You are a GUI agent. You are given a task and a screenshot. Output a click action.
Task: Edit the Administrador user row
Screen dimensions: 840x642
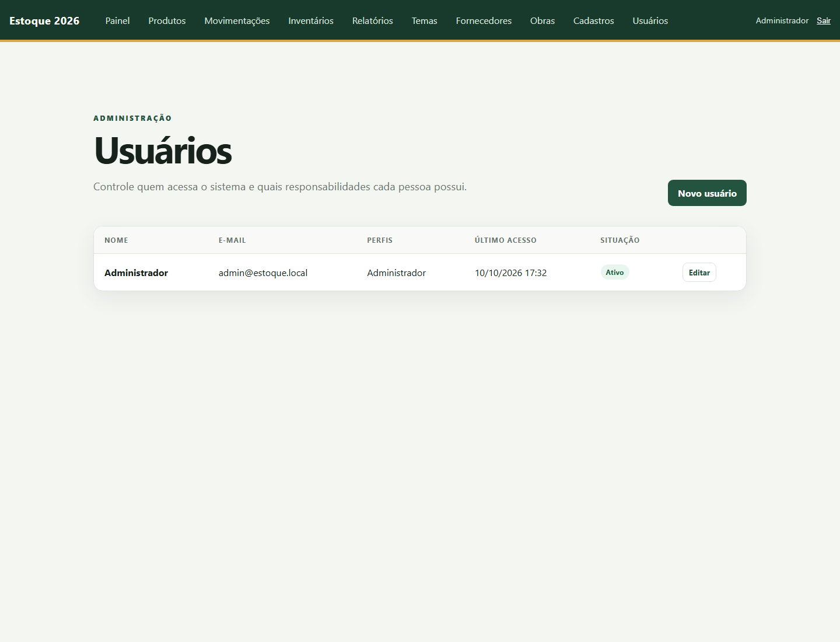click(x=699, y=273)
